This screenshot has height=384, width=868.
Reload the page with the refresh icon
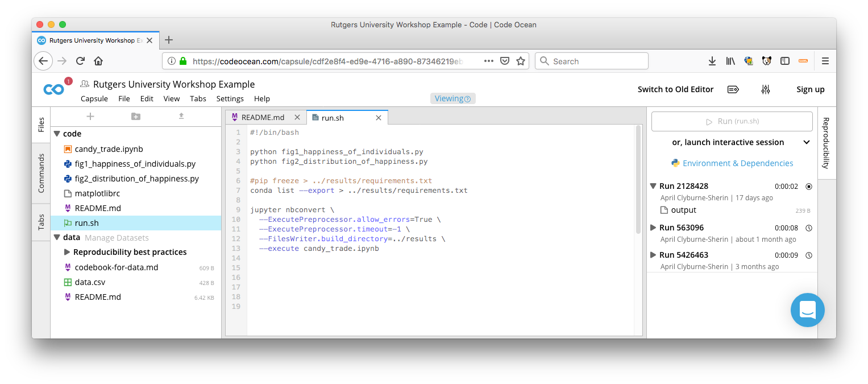80,61
